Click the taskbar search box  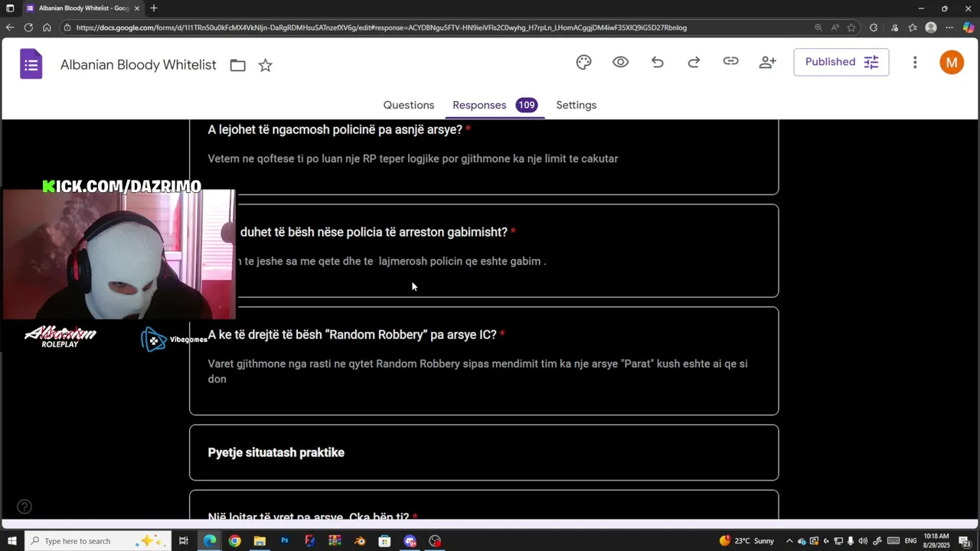pos(100,541)
